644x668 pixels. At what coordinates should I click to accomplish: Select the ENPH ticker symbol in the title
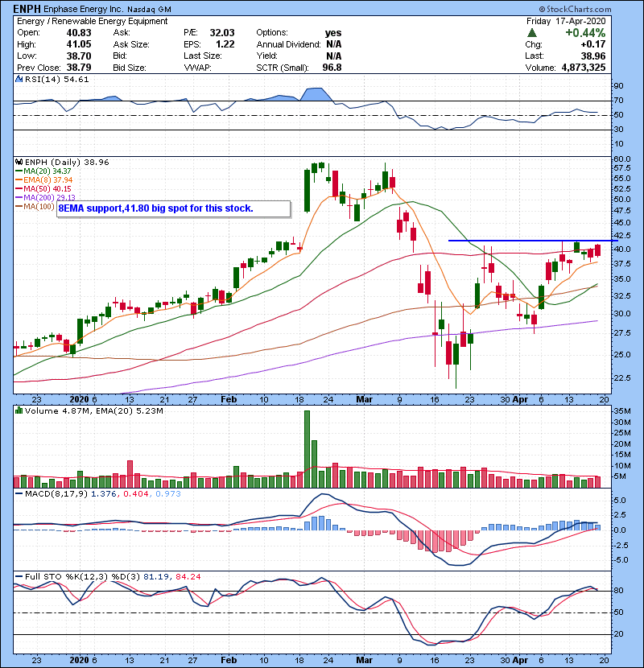[27, 9]
